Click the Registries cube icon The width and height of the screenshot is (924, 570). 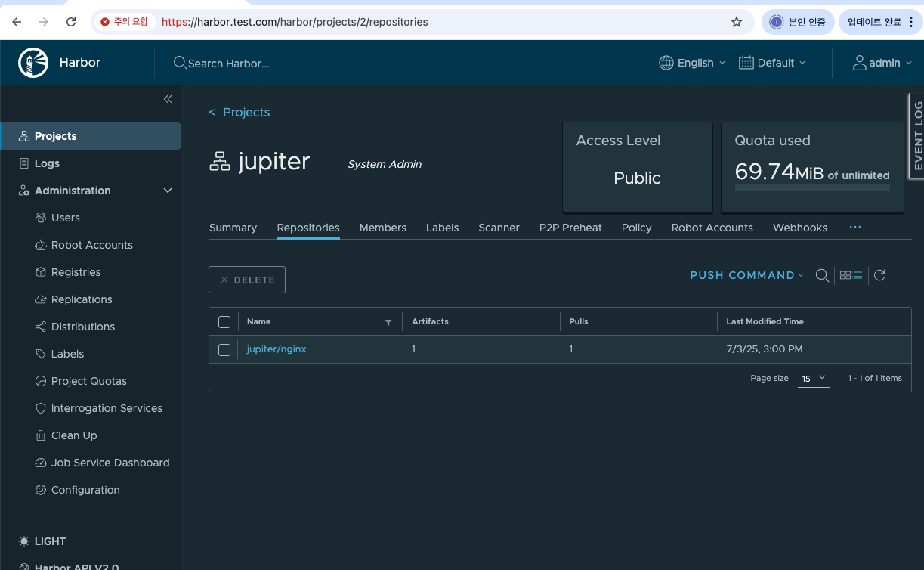41,272
